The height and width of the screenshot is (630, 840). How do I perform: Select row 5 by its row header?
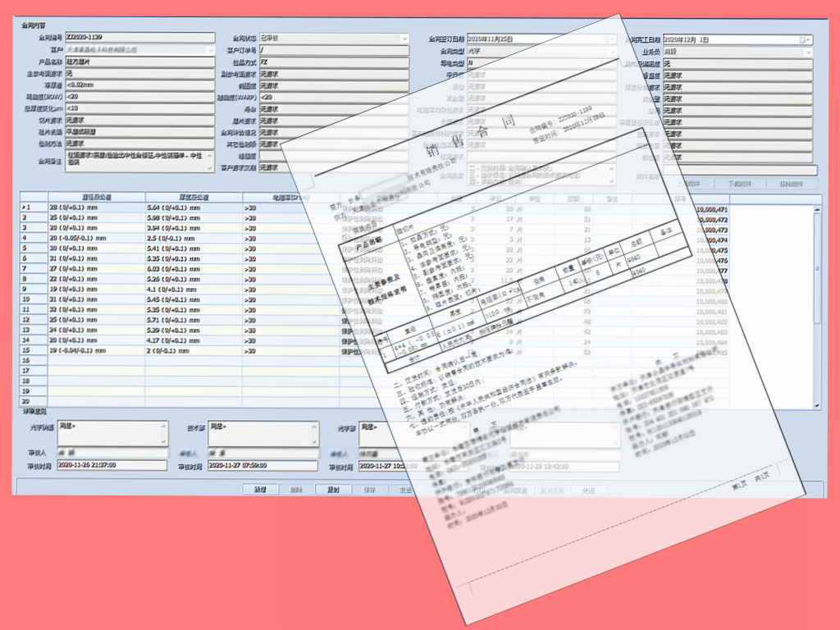tap(34, 248)
